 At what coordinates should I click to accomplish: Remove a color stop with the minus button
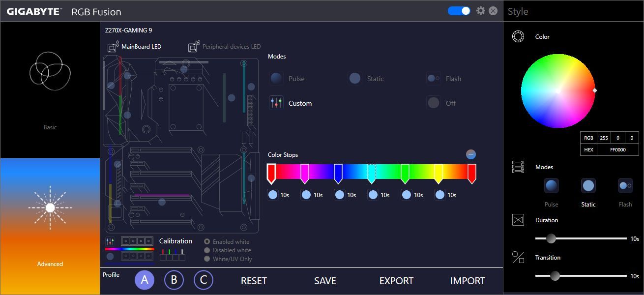pyautogui.click(x=471, y=154)
